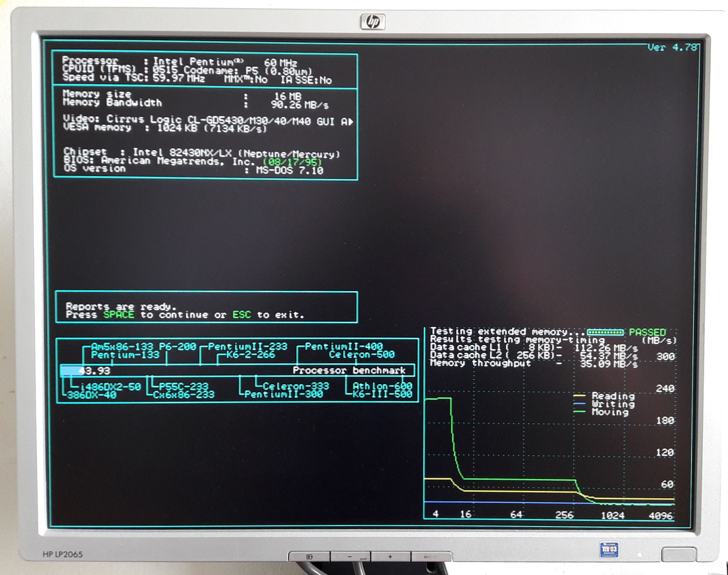Click the monitor power button
The width and height of the screenshot is (728, 575).
pos(678,555)
